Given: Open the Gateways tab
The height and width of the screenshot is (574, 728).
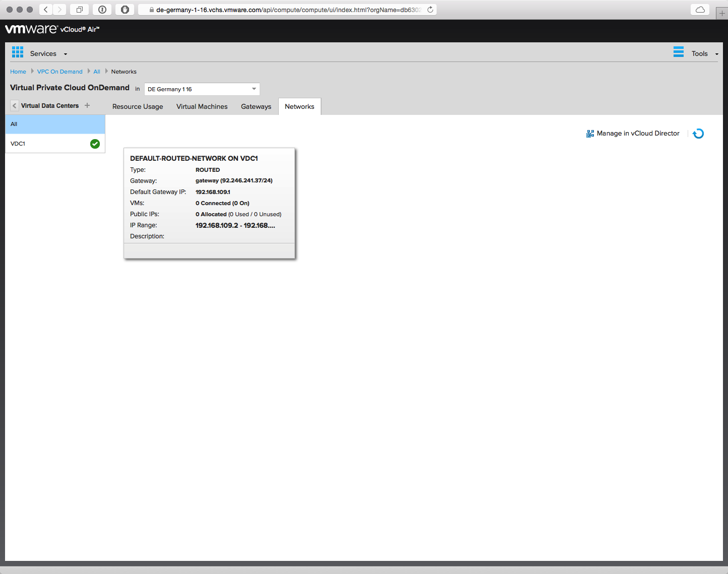Looking at the screenshot, I should tap(256, 106).
